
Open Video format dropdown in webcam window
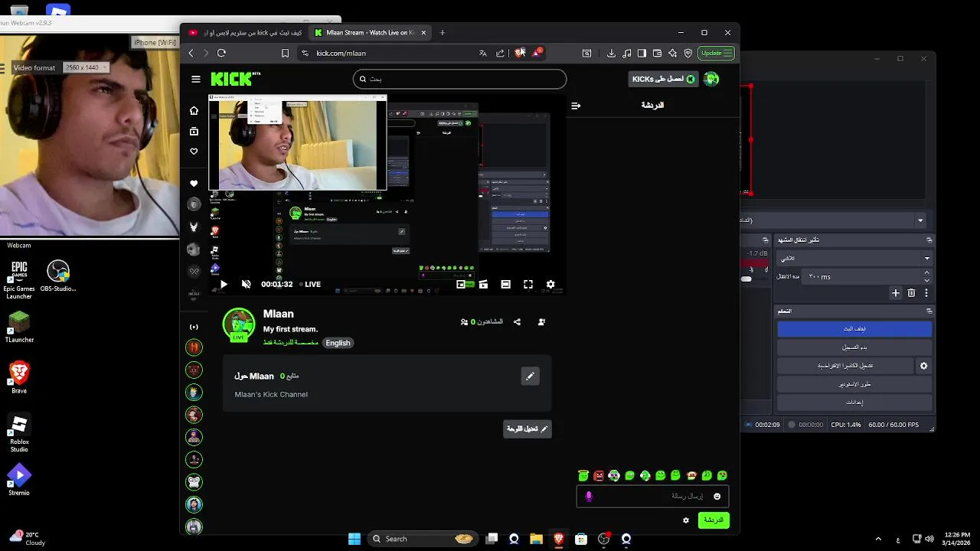click(87, 67)
